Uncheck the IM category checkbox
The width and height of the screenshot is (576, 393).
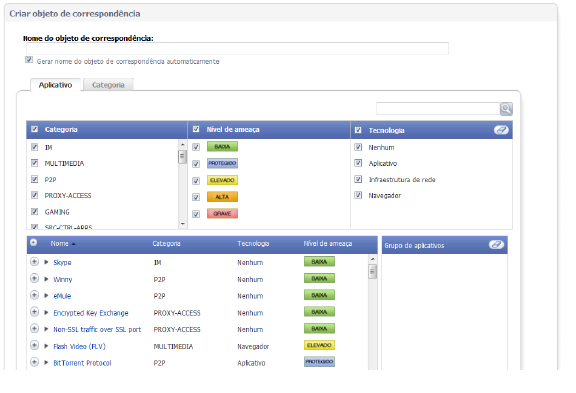click(35, 147)
